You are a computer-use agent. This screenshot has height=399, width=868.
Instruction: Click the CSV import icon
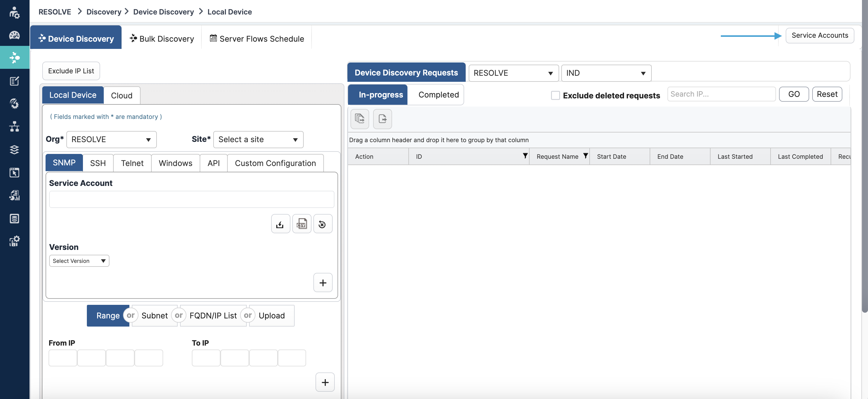pyautogui.click(x=302, y=224)
